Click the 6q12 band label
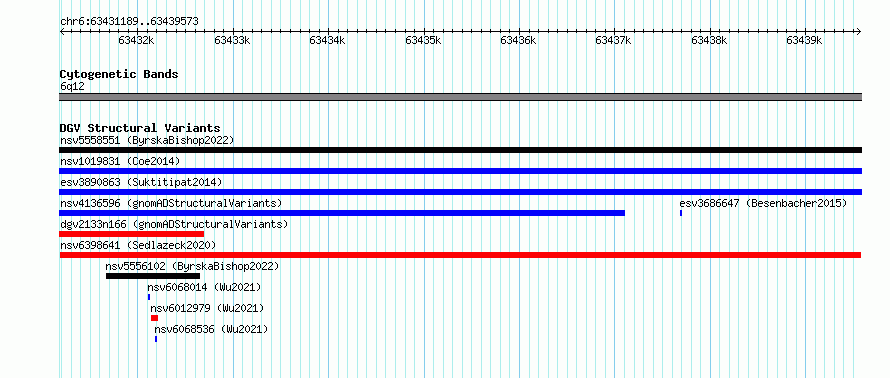The width and height of the screenshot is (890, 378). (x=72, y=86)
